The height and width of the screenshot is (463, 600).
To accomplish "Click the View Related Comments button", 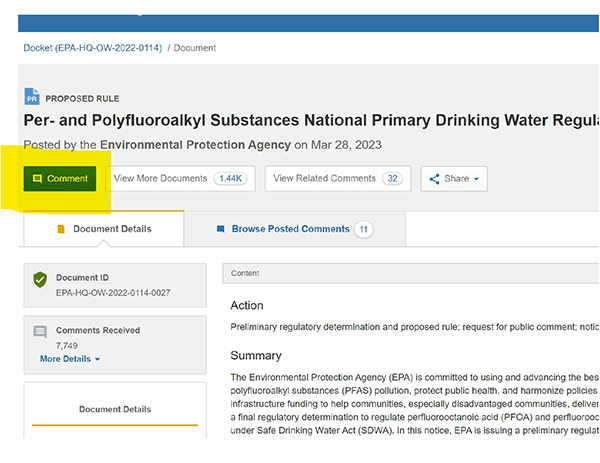I will coord(338,178).
